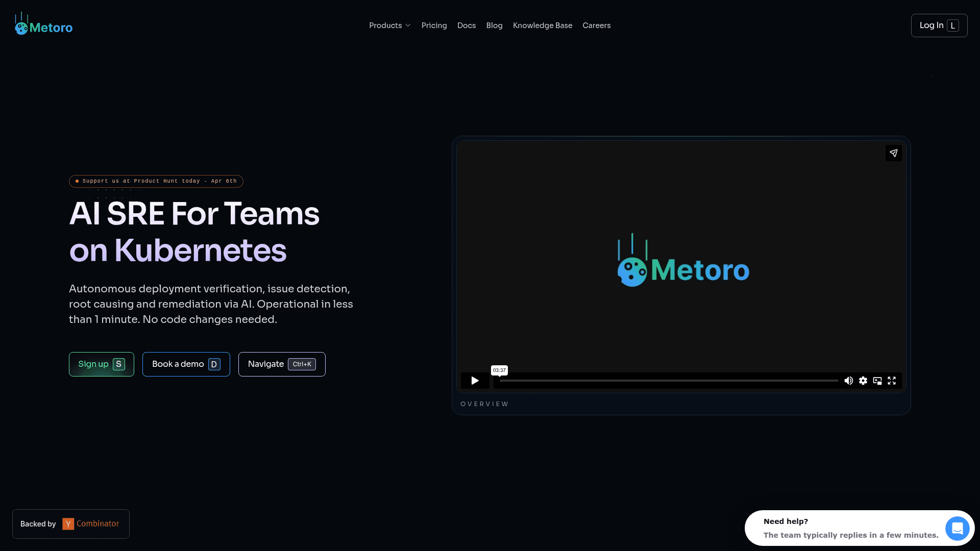
Task: Open the Navigate Ctrl+K command palette
Action: point(281,364)
